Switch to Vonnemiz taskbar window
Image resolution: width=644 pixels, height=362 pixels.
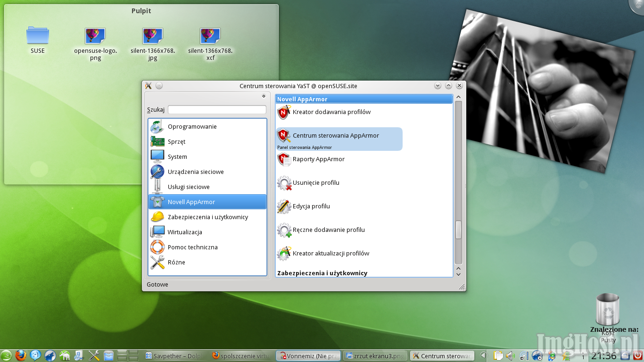308,356
